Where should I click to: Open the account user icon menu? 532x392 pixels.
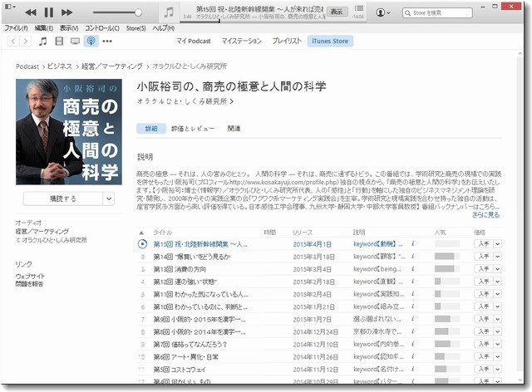click(x=383, y=12)
